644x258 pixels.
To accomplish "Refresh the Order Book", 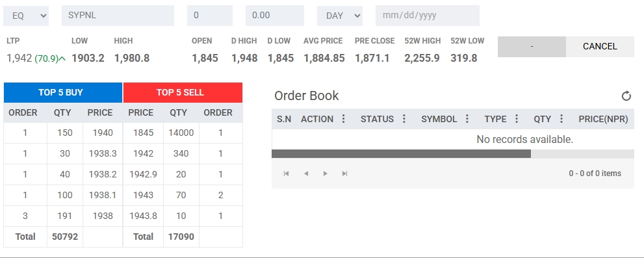I will click(626, 96).
